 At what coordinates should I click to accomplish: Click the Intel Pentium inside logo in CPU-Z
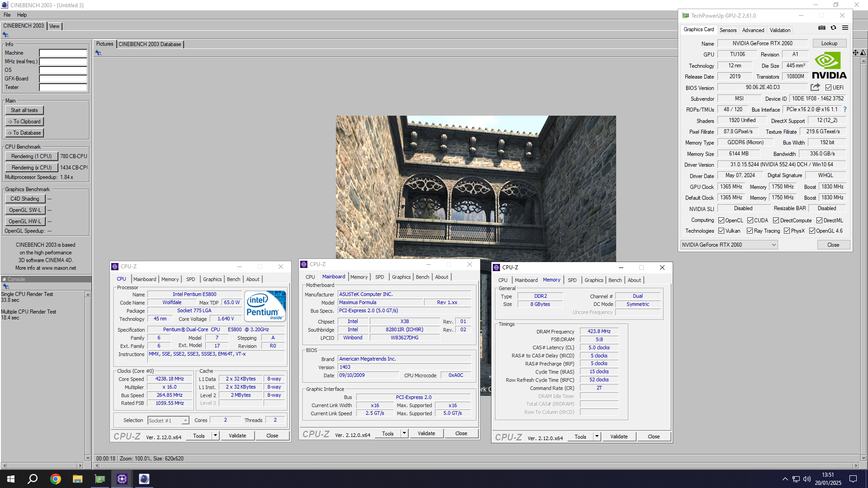click(x=266, y=306)
